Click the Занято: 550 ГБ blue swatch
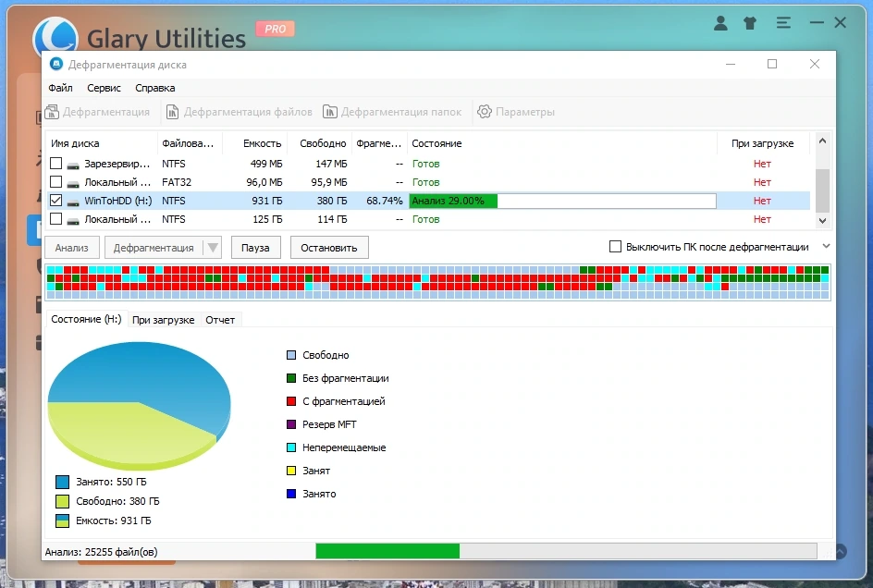 62,483
